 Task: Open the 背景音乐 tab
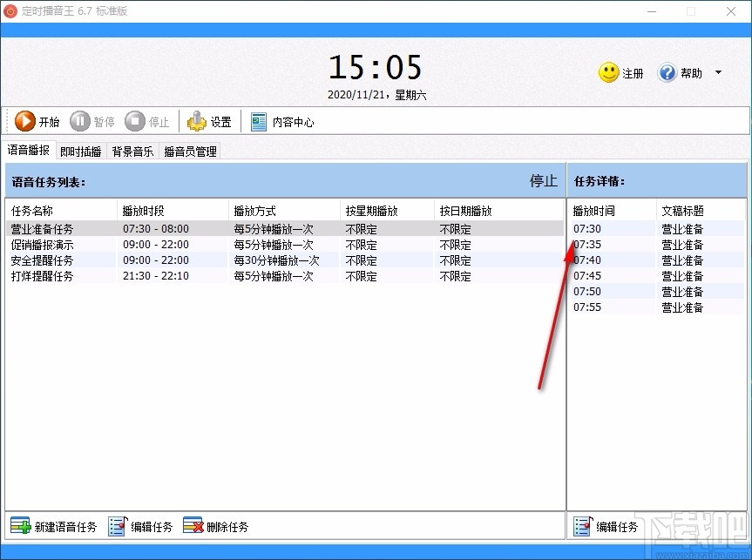(132, 150)
